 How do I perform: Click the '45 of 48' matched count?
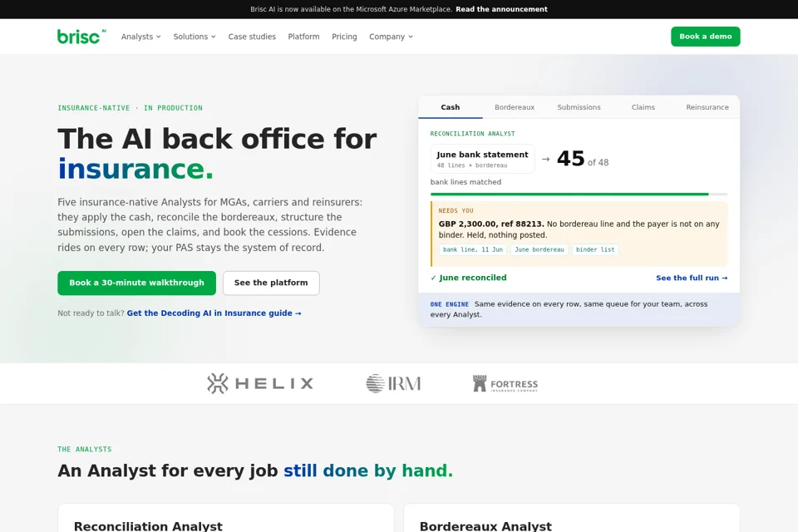pos(583,159)
